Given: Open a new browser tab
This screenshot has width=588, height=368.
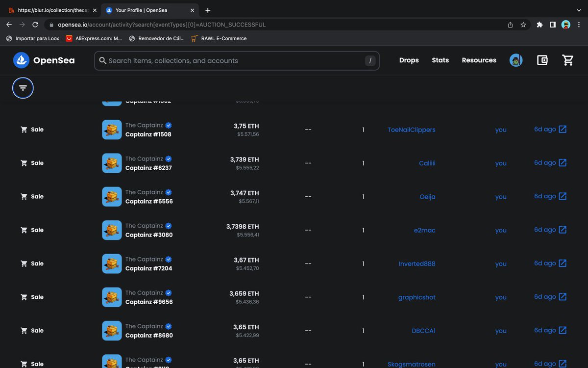Looking at the screenshot, I should pyautogui.click(x=208, y=10).
